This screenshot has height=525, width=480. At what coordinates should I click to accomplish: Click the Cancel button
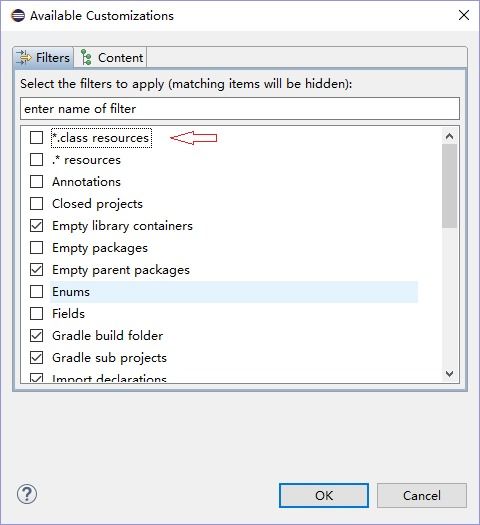(422, 495)
